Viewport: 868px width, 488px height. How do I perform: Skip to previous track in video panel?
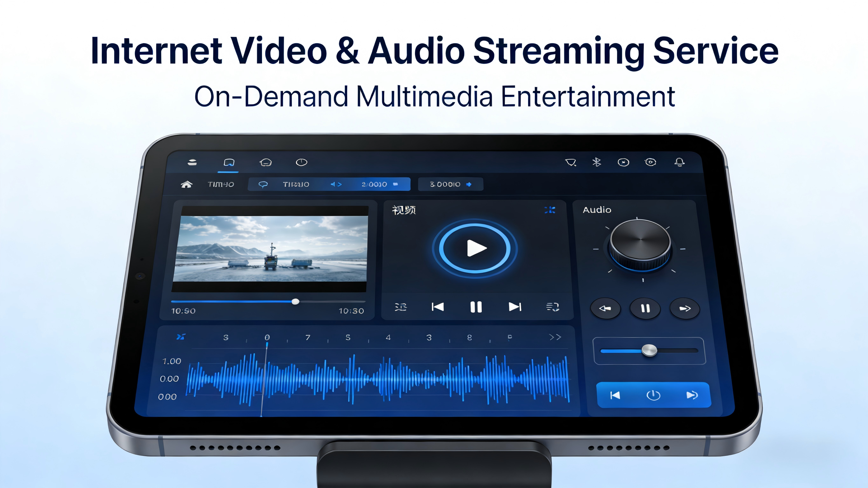tap(438, 307)
